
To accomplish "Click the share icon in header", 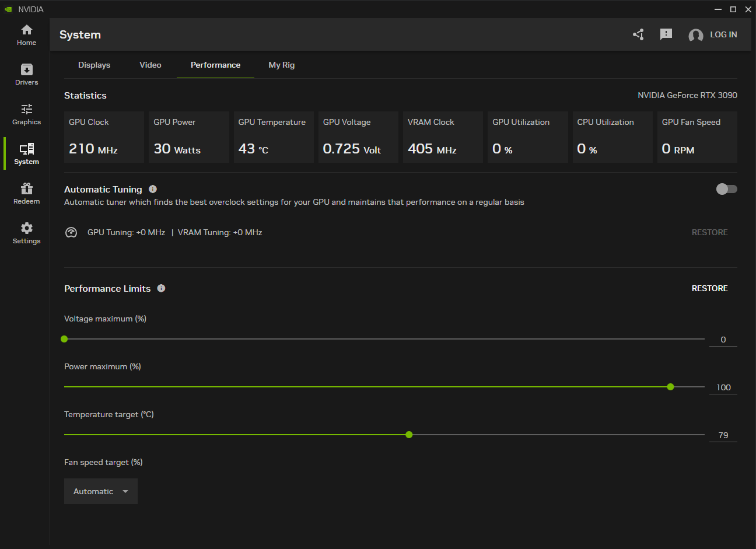I will pos(638,35).
